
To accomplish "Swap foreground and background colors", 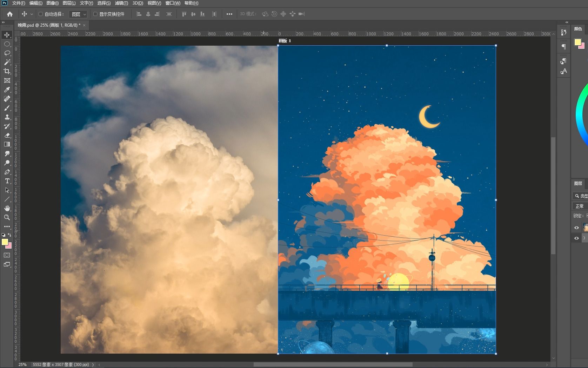I will (x=9, y=235).
